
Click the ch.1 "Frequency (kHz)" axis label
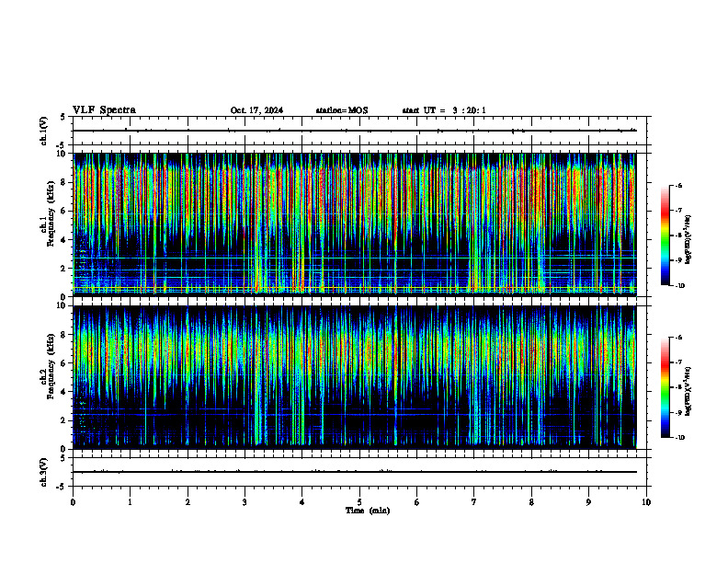51,214
